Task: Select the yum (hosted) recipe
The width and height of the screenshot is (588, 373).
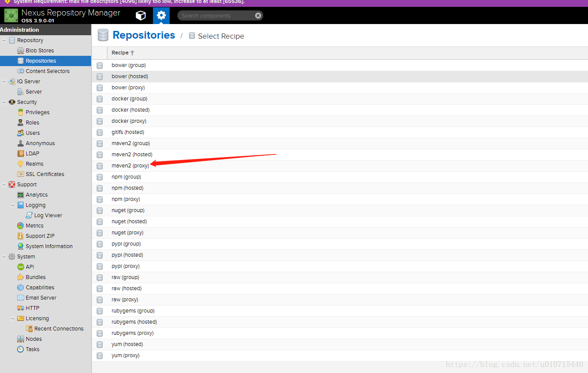Action: 340,344
